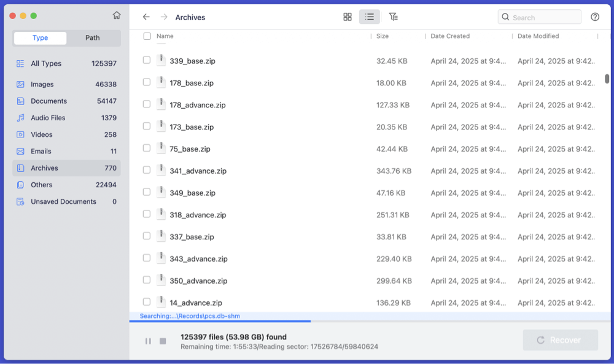Click inside the Search field
The image size is (614, 364).
pyautogui.click(x=539, y=17)
